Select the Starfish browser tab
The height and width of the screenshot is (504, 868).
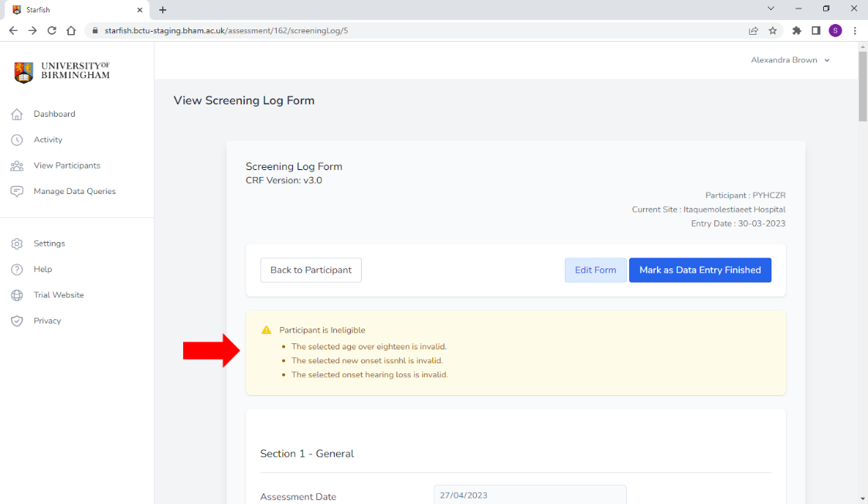(x=73, y=10)
